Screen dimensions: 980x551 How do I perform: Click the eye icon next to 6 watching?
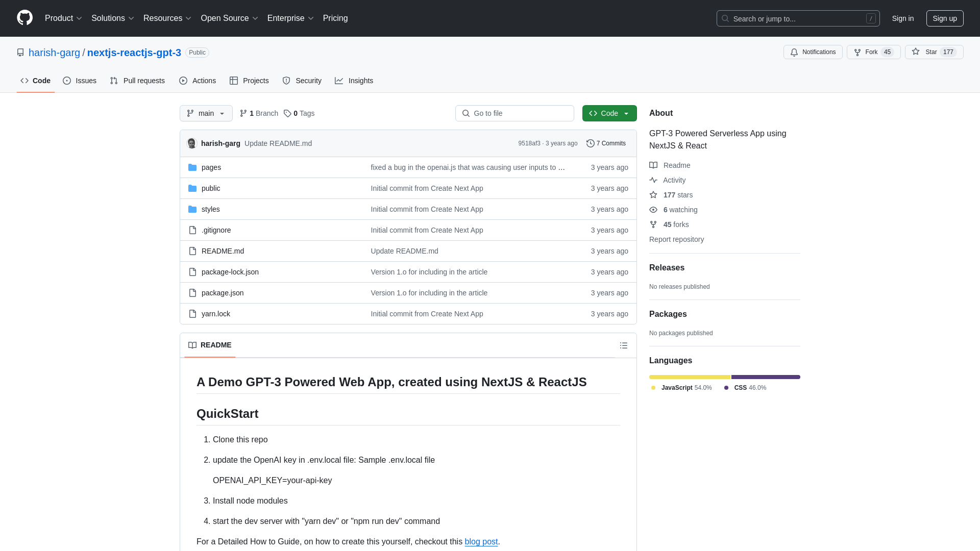[653, 210]
